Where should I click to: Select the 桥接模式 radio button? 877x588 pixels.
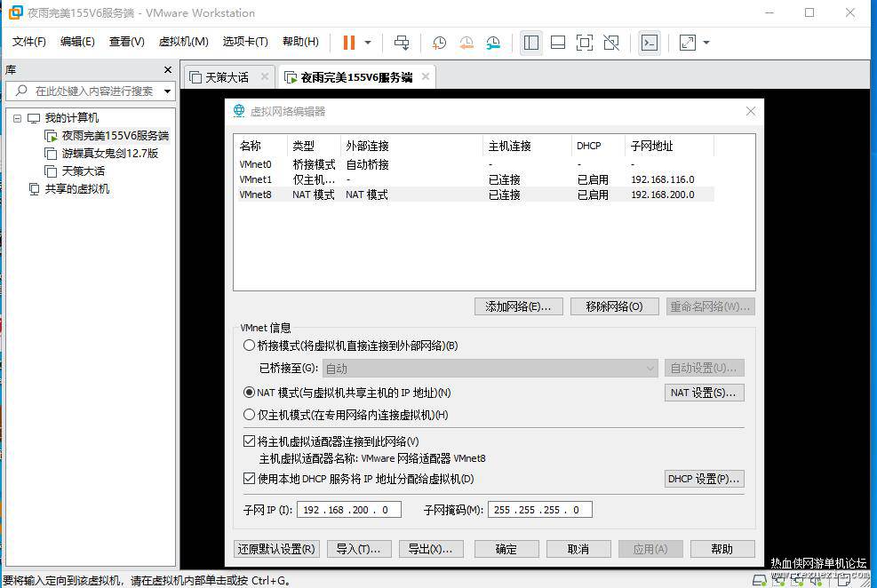[249, 346]
